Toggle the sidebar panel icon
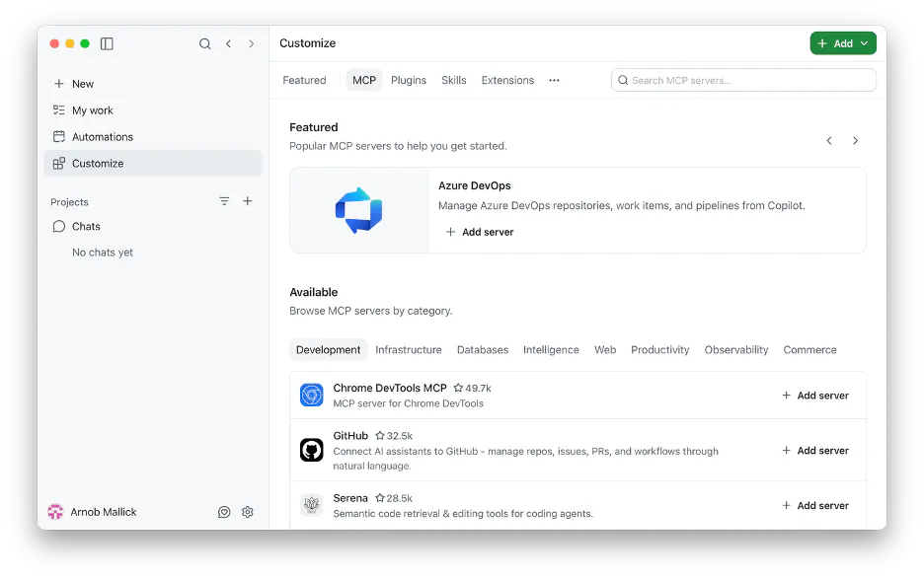This screenshot has height=580, width=924. (x=107, y=43)
